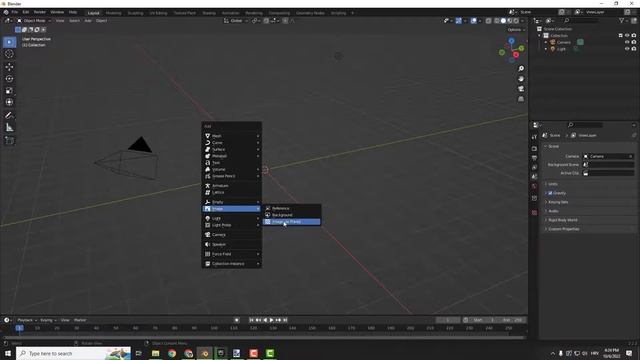640x360 pixels.
Task: Switch to rendered viewport shading
Action: click(x=516, y=21)
